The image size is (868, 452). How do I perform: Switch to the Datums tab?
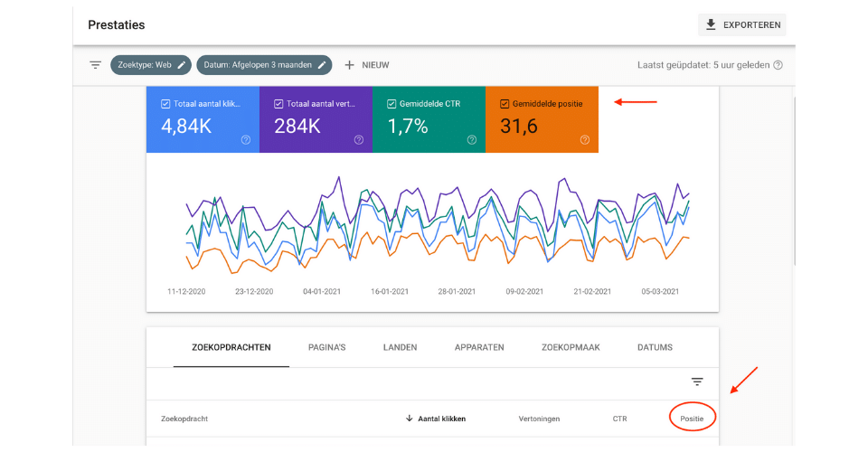point(655,347)
